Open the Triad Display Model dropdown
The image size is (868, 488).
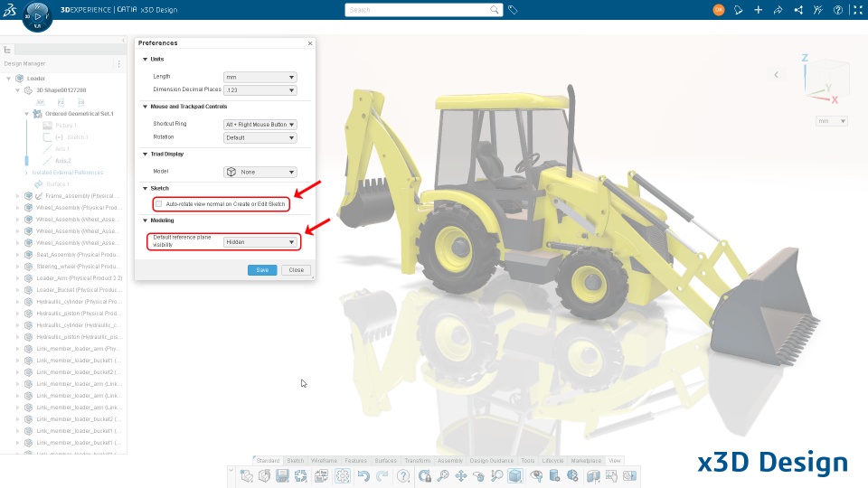tap(259, 172)
